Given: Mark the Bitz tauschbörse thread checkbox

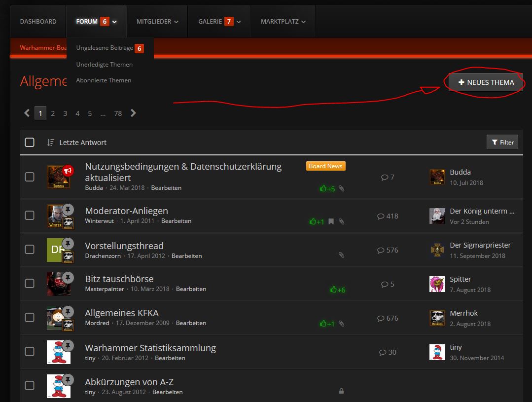Looking at the screenshot, I should point(30,283).
